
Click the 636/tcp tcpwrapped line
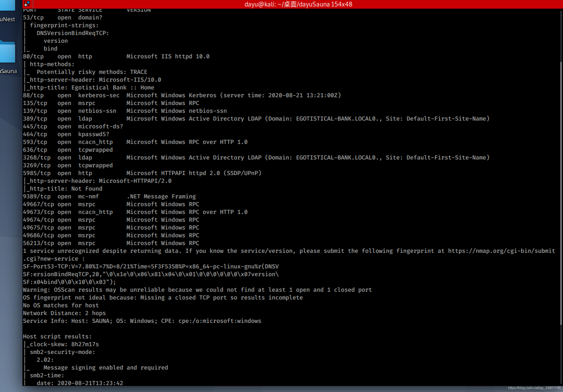coord(68,150)
